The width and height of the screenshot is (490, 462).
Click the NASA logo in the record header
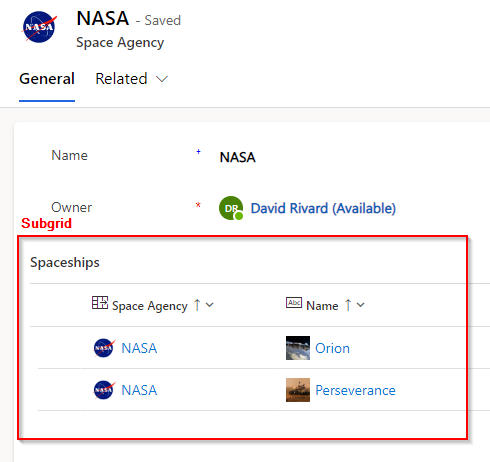39,27
